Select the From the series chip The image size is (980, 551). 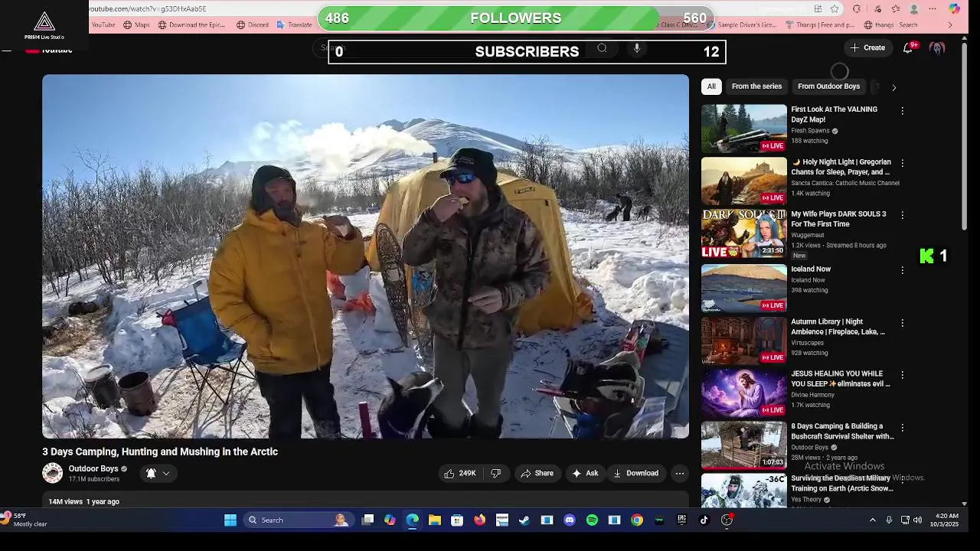click(x=756, y=86)
